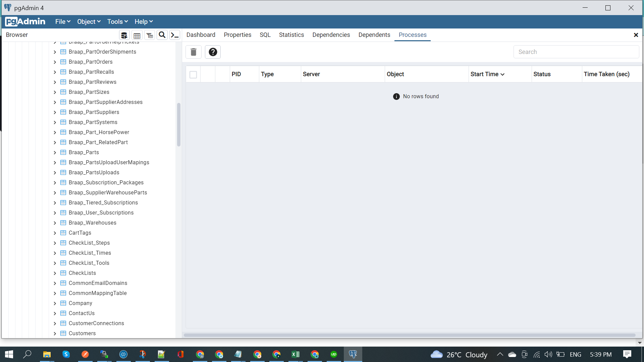Click the Search processes input field
The image size is (644, 362).
(x=576, y=52)
